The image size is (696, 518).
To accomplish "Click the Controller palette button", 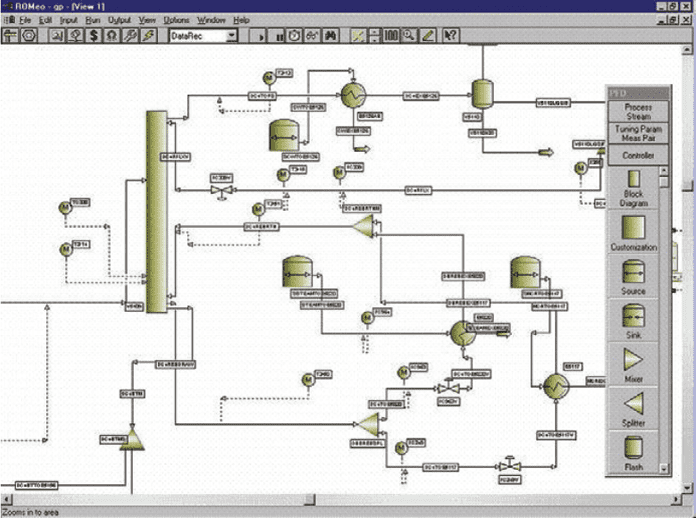I will [x=637, y=156].
